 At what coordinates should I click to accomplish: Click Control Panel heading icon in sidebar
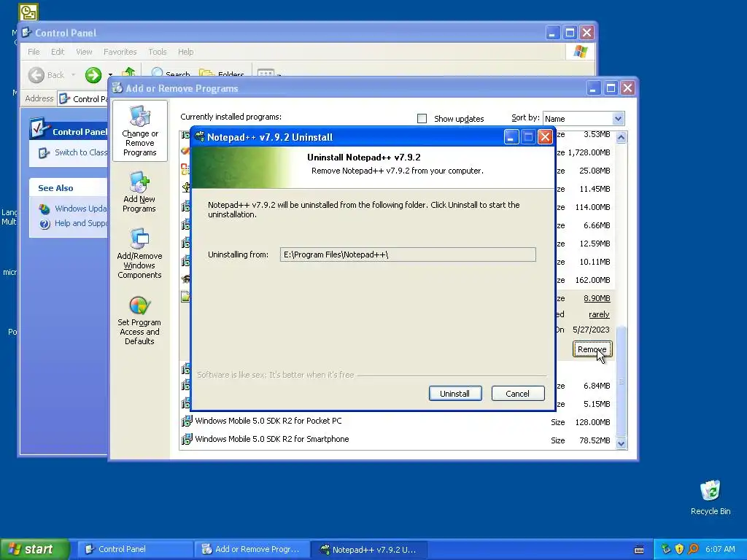click(39, 128)
